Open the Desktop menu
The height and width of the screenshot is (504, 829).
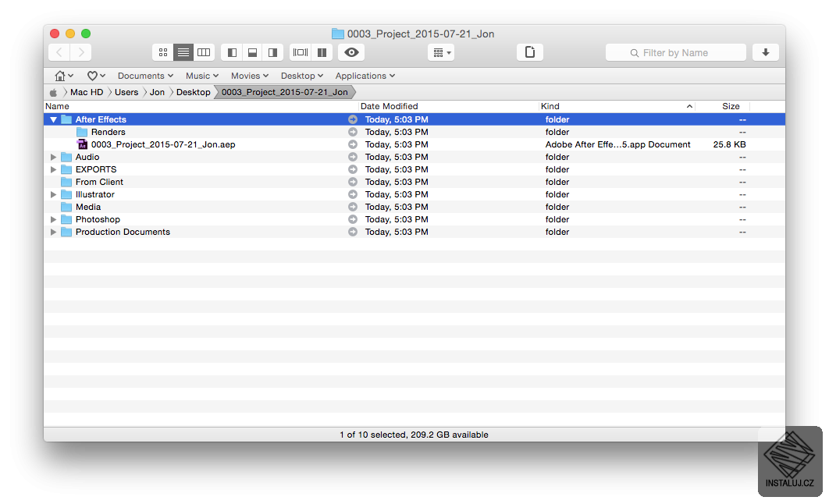point(302,76)
